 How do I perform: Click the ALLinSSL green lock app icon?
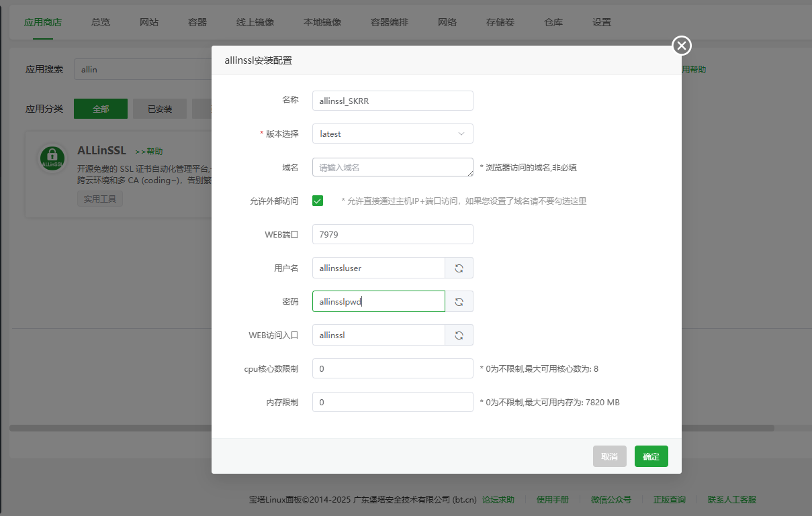(52, 158)
